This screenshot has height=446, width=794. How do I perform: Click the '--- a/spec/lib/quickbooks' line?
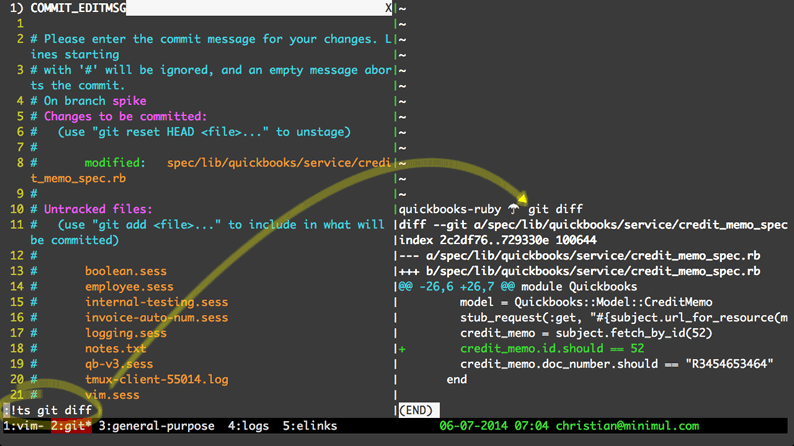[579, 256]
